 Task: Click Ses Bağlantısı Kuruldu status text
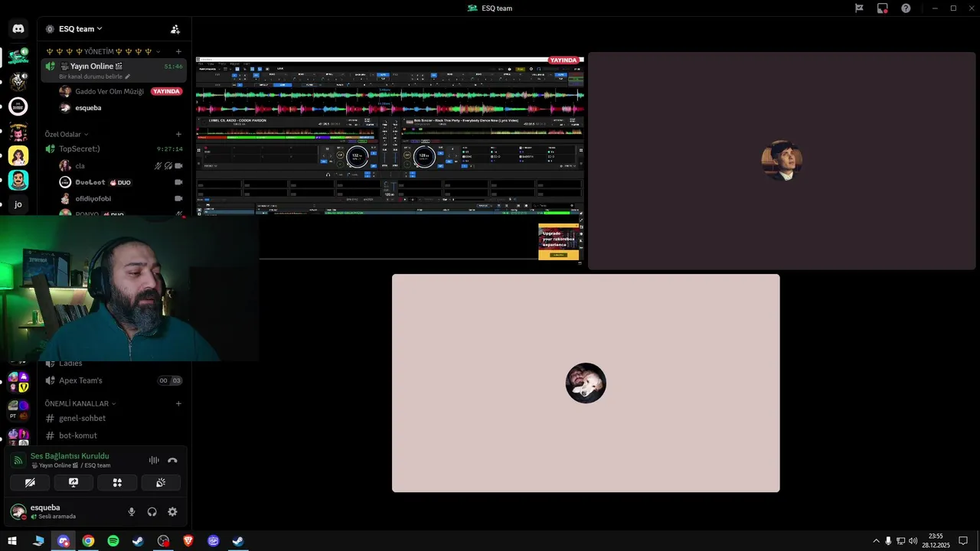pyautogui.click(x=70, y=456)
